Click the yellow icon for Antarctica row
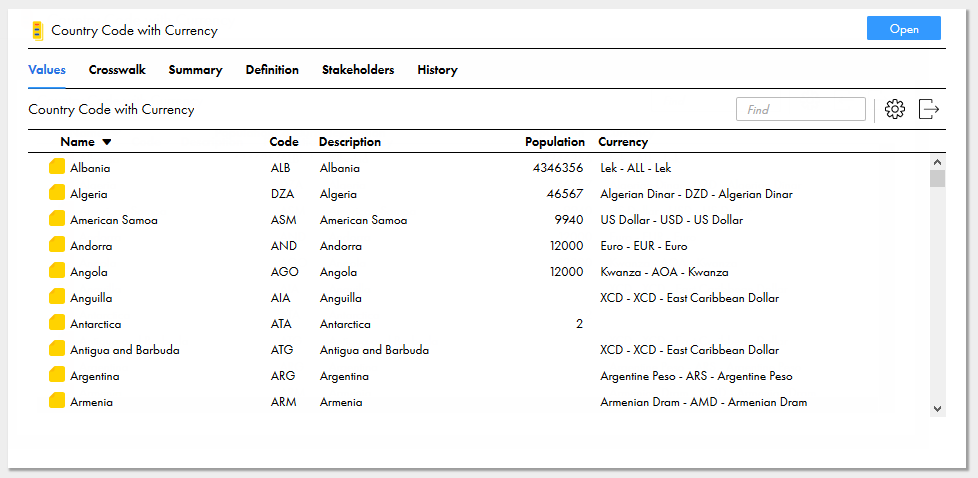 pyautogui.click(x=57, y=323)
